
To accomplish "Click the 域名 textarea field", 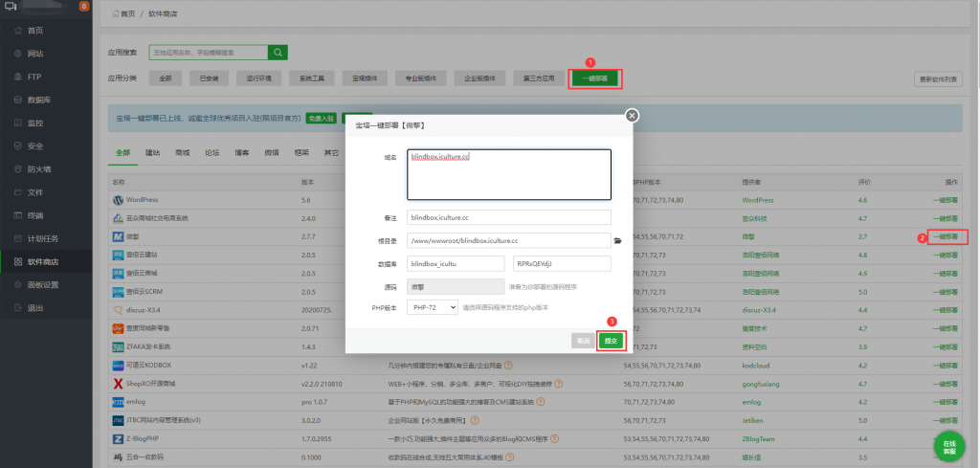I will point(509,174).
